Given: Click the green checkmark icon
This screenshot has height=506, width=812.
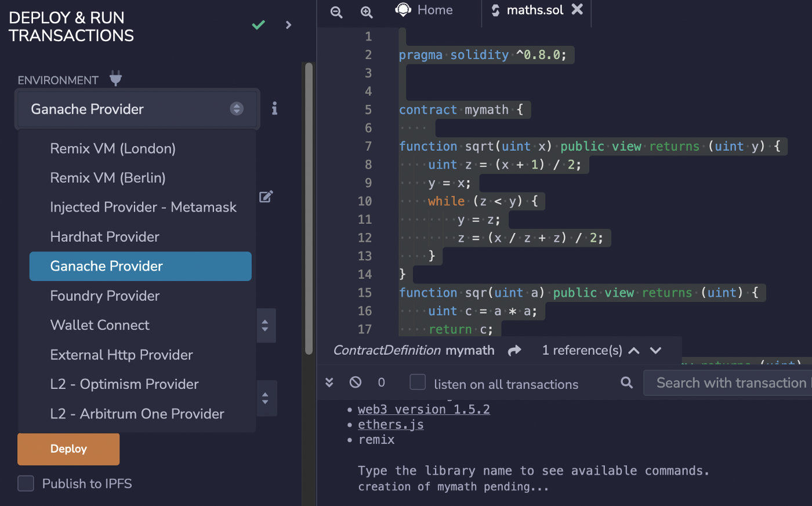Looking at the screenshot, I should 259,25.
